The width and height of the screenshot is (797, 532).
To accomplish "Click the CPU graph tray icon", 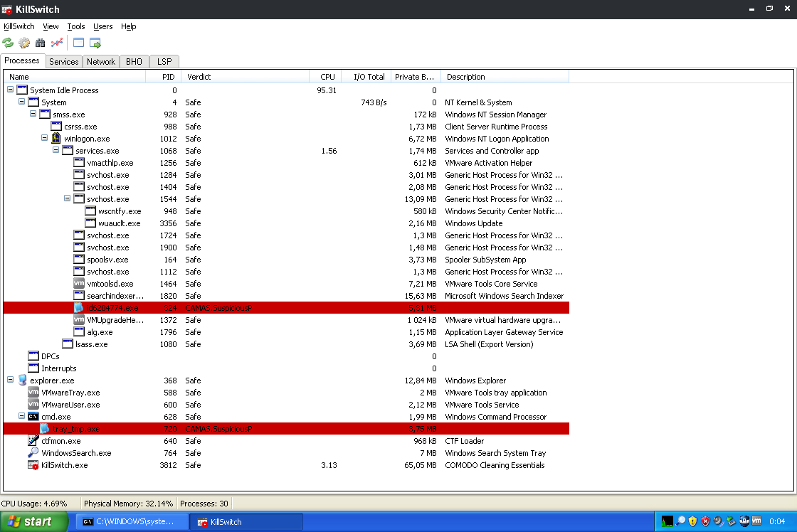I will [667, 521].
